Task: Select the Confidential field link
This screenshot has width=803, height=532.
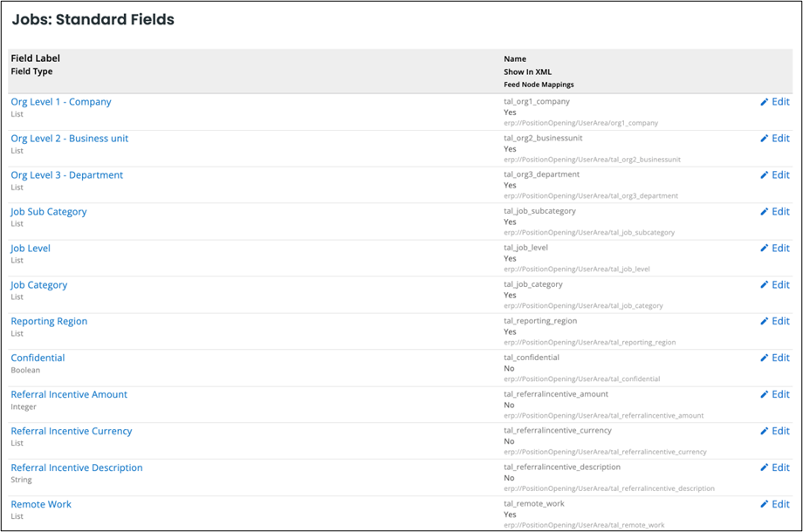Action: click(x=38, y=358)
